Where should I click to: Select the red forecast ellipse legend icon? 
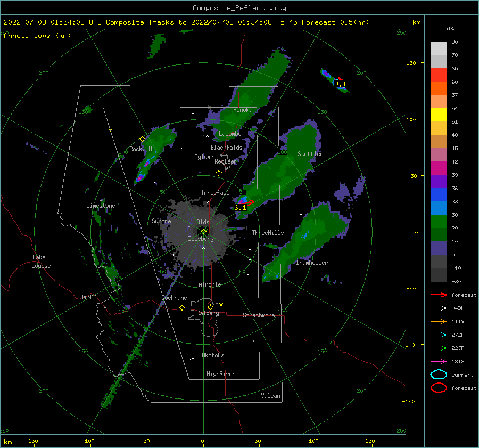pos(439,388)
